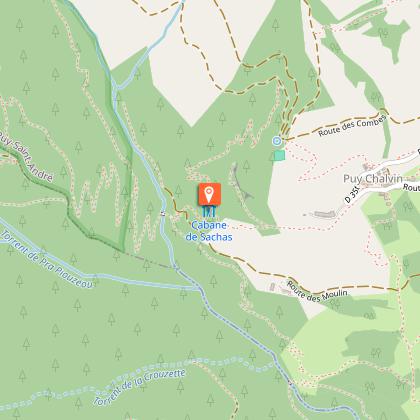Click the D 35t road label
This screenshot has width=420, height=420.
tap(352, 195)
